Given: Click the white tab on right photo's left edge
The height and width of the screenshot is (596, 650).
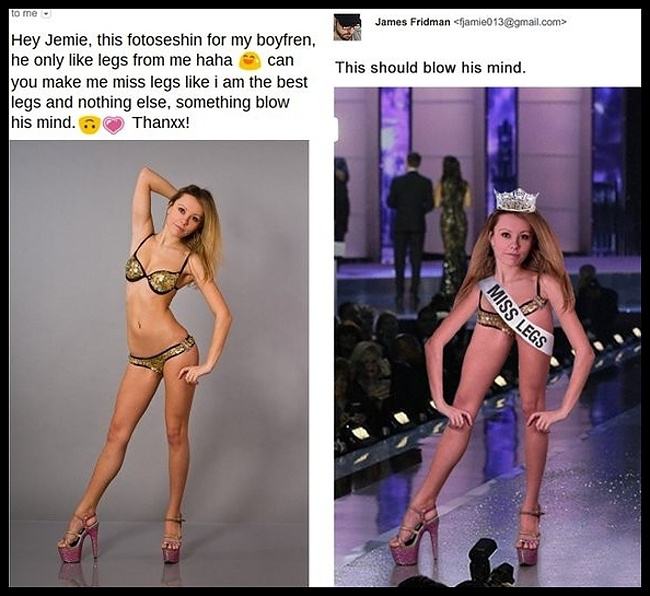Looking at the screenshot, I should click(336, 129).
